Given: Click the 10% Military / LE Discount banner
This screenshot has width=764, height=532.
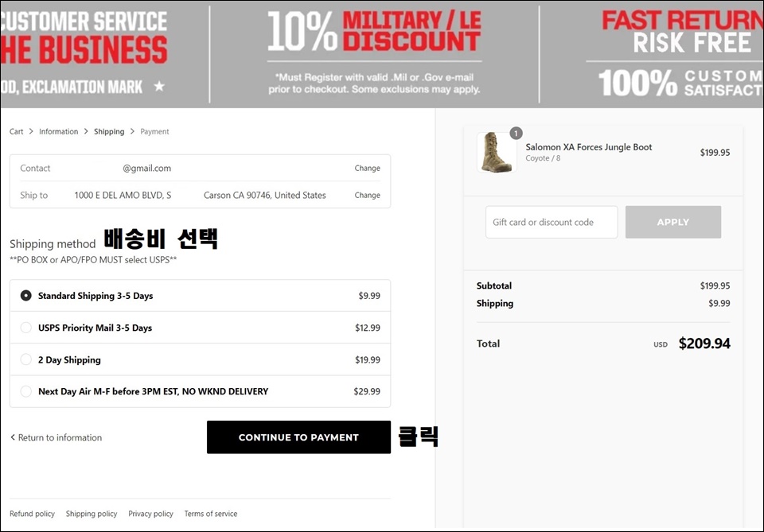Looking at the screenshot, I should pyautogui.click(x=374, y=53).
